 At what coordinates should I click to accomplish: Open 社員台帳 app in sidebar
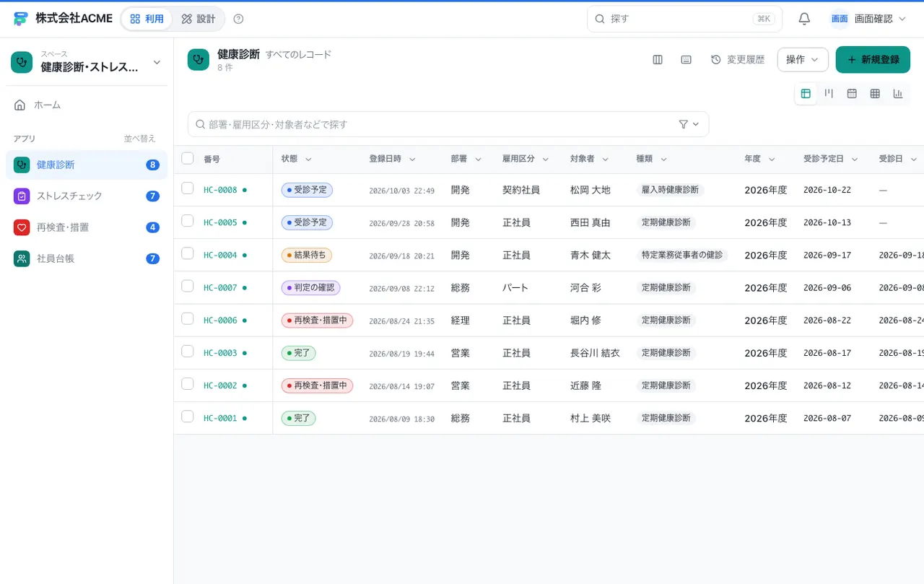(x=87, y=258)
